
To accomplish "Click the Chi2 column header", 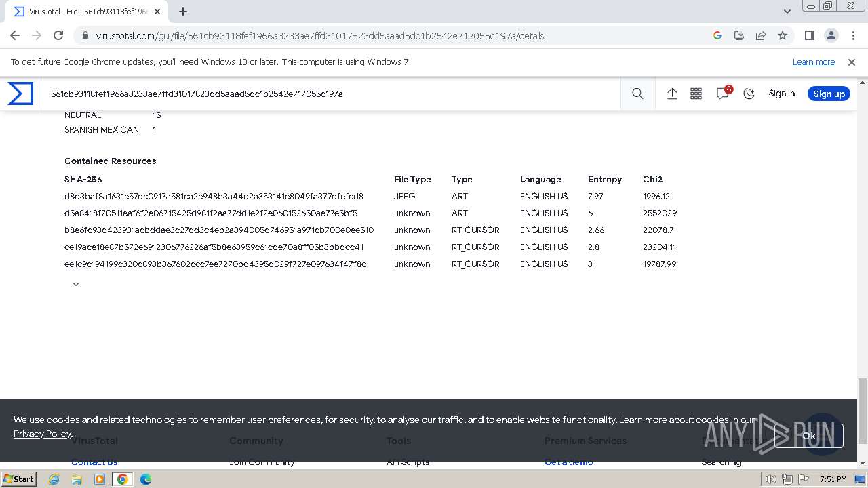I will tap(652, 180).
